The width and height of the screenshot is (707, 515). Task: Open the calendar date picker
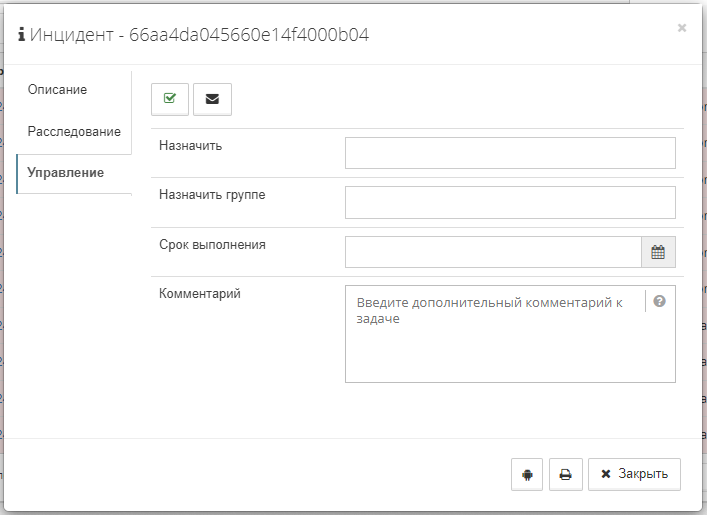658,252
